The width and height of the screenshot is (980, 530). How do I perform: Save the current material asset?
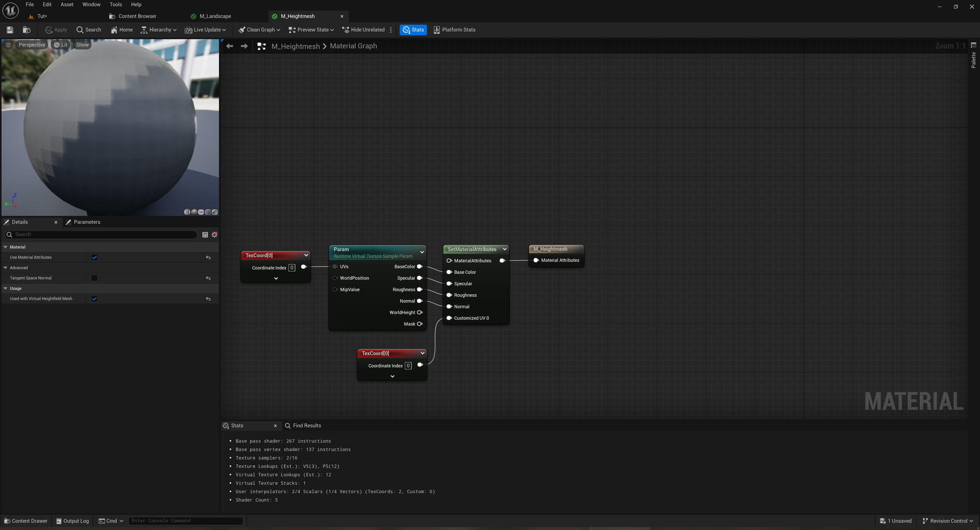pos(9,30)
